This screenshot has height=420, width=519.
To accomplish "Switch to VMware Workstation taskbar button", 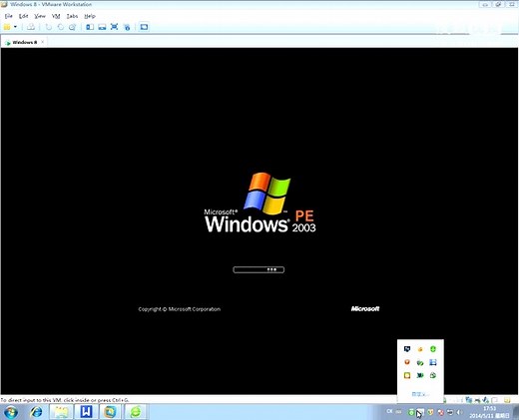I will point(110,412).
